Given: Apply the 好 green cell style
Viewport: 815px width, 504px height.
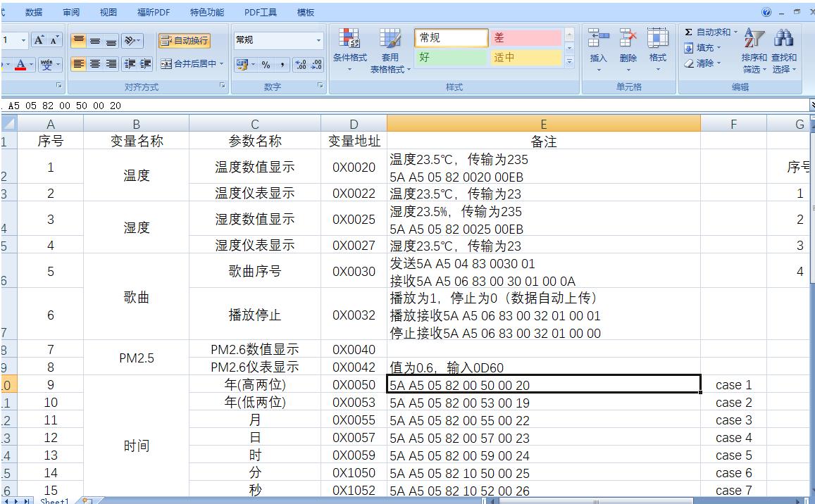Looking at the screenshot, I should point(451,57).
